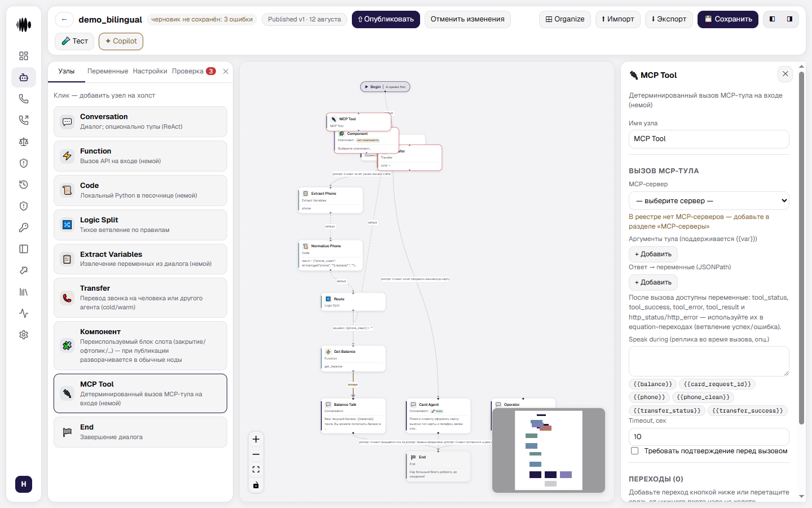Viewport: 812px width, 508px height.
Task: Toggle canvas lock icon
Action: pos(256,485)
